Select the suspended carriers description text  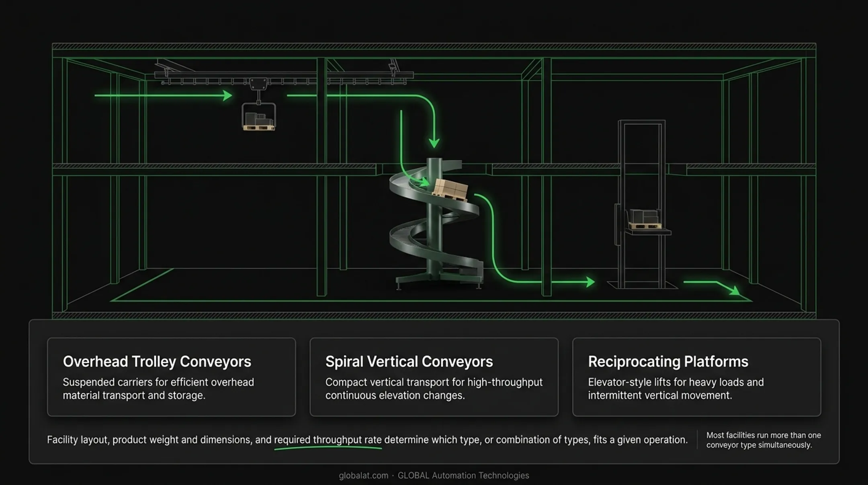pyautogui.click(x=158, y=388)
